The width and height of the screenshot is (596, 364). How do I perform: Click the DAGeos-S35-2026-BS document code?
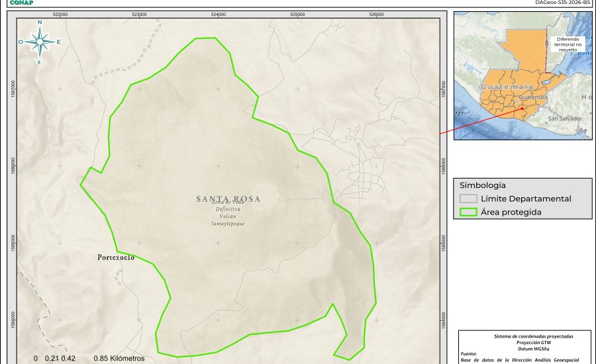tap(562, 3)
